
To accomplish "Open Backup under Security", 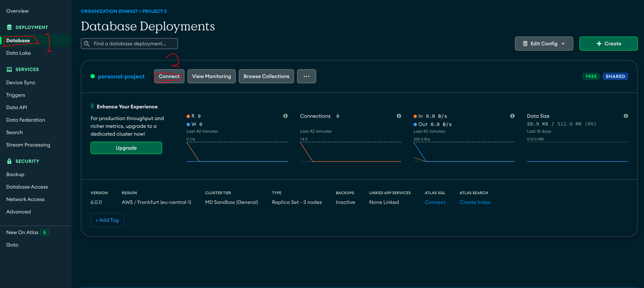I will click(x=15, y=175).
